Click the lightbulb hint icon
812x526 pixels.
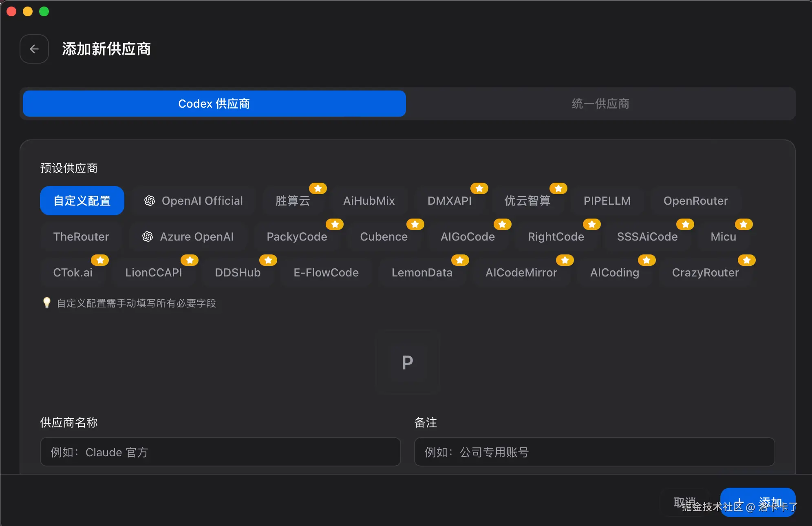point(47,303)
